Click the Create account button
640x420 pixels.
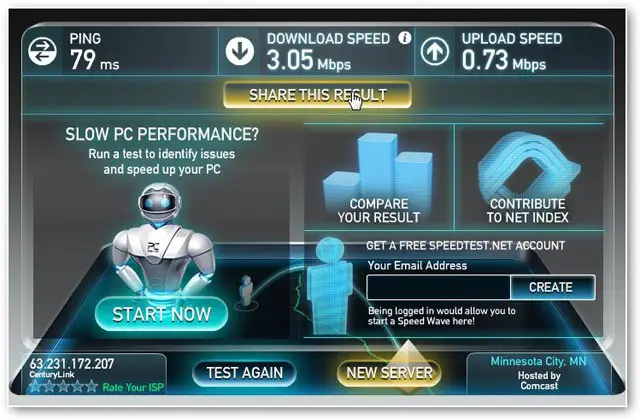pos(553,287)
